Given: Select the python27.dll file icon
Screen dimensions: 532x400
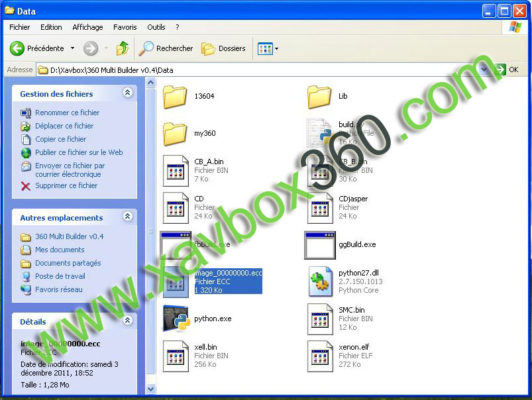Looking at the screenshot, I should pyautogui.click(x=320, y=281).
